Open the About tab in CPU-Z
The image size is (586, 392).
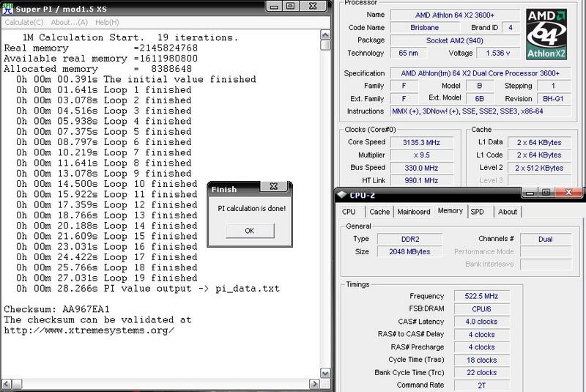coord(507,212)
